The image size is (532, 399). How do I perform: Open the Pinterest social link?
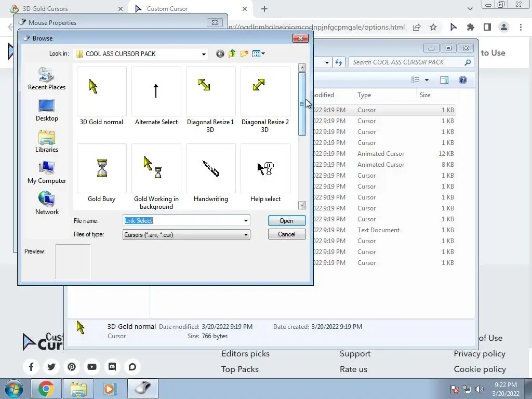point(72,367)
